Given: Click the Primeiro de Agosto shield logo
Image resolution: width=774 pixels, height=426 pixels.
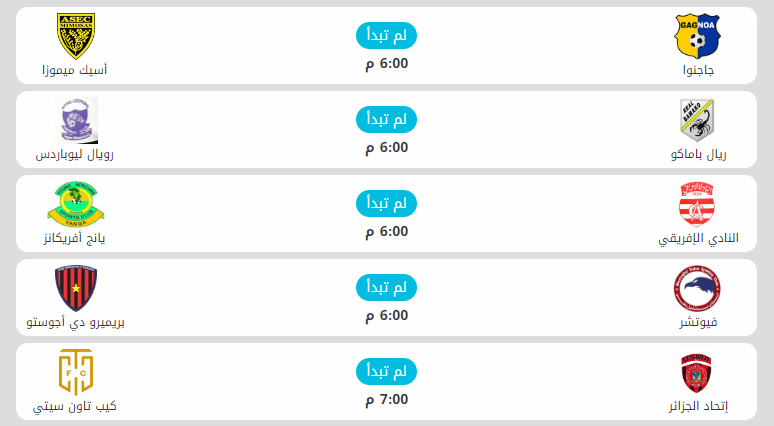Looking at the screenshot, I should [x=76, y=288].
